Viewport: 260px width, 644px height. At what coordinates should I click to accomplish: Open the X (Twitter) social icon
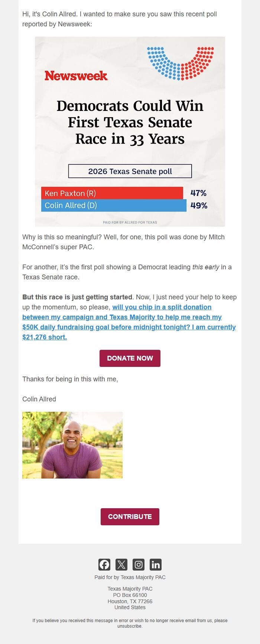pos(121,565)
